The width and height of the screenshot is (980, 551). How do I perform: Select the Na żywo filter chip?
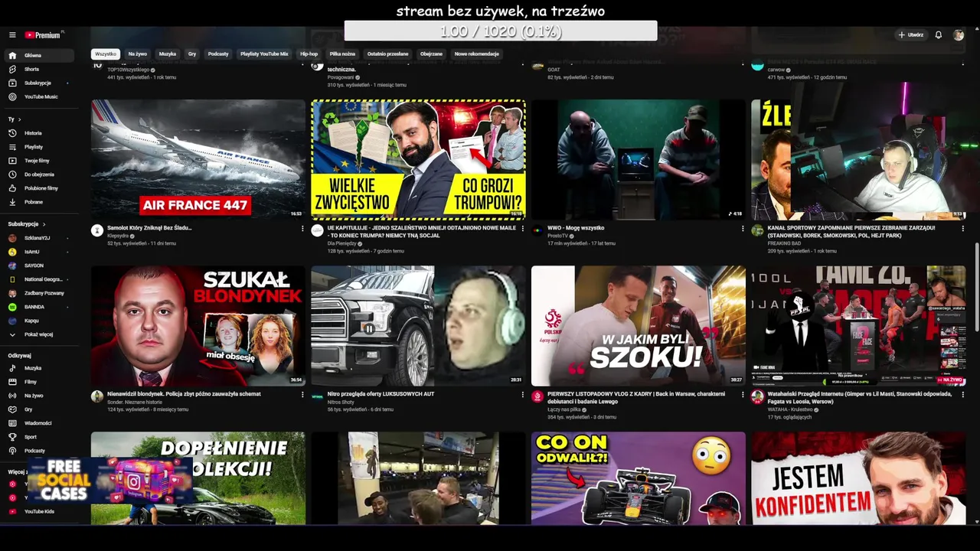coord(138,54)
